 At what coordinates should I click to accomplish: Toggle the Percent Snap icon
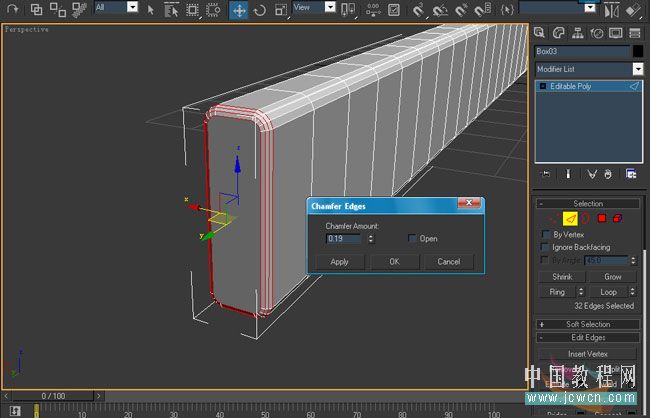coord(461,10)
